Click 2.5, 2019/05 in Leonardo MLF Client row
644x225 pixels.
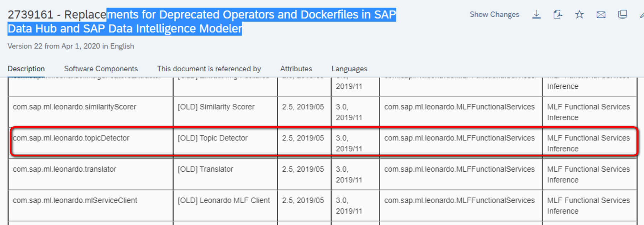(304, 205)
